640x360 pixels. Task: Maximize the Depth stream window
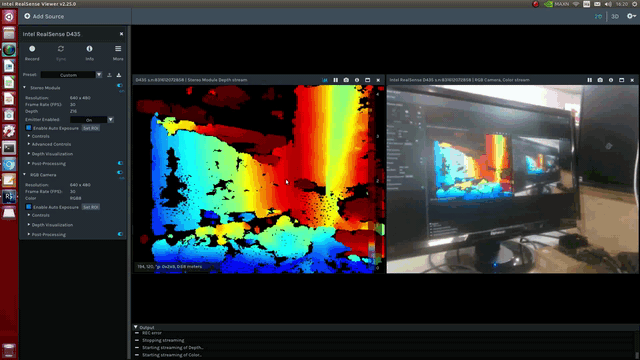[367, 80]
